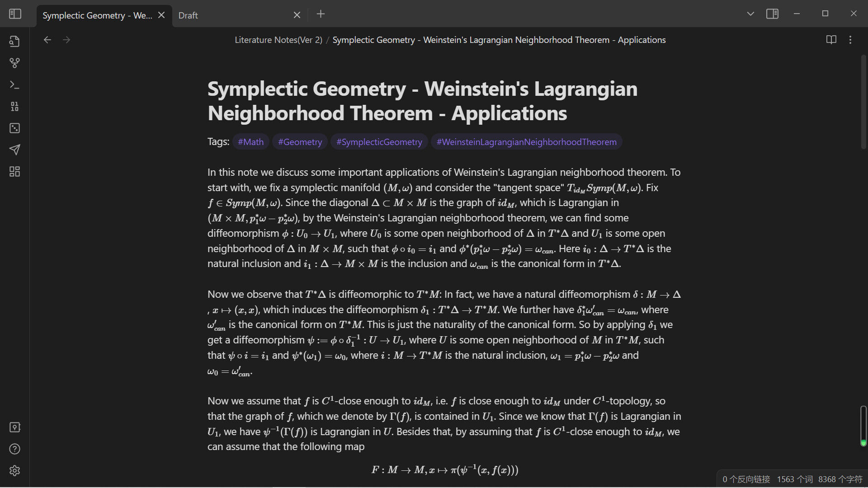The width and height of the screenshot is (868, 488).
Task: Open Literature Notes(Ver 2) breadcrumb folder
Action: tap(278, 40)
